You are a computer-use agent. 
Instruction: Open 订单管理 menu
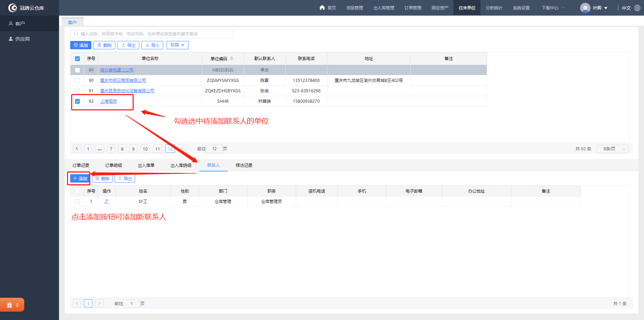point(413,8)
